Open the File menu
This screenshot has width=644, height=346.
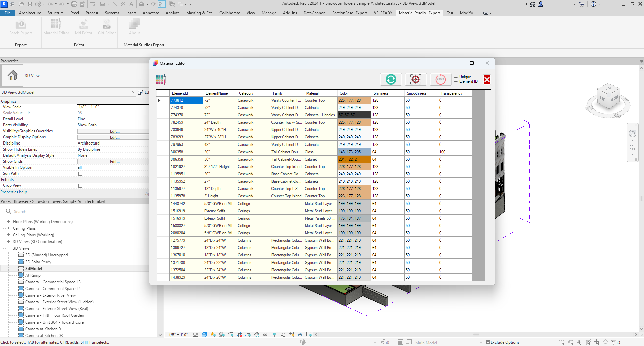[8, 13]
